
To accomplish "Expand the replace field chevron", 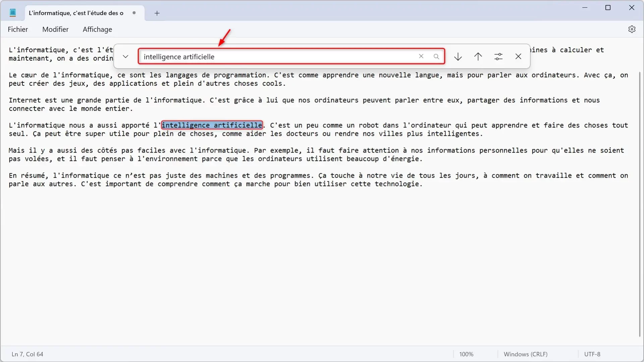I will coord(125,56).
